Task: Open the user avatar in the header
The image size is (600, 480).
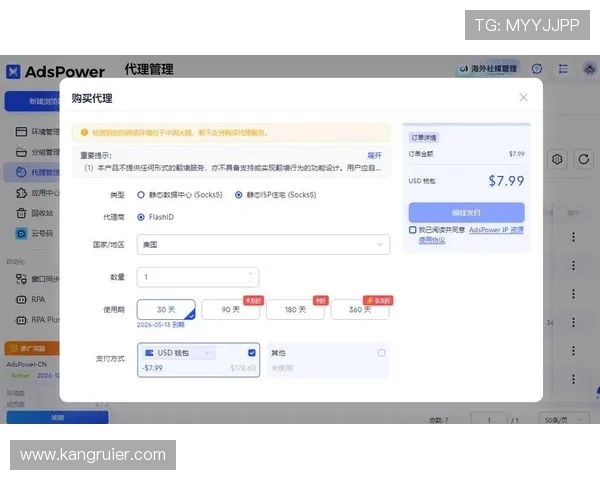Action: (x=590, y=69)
